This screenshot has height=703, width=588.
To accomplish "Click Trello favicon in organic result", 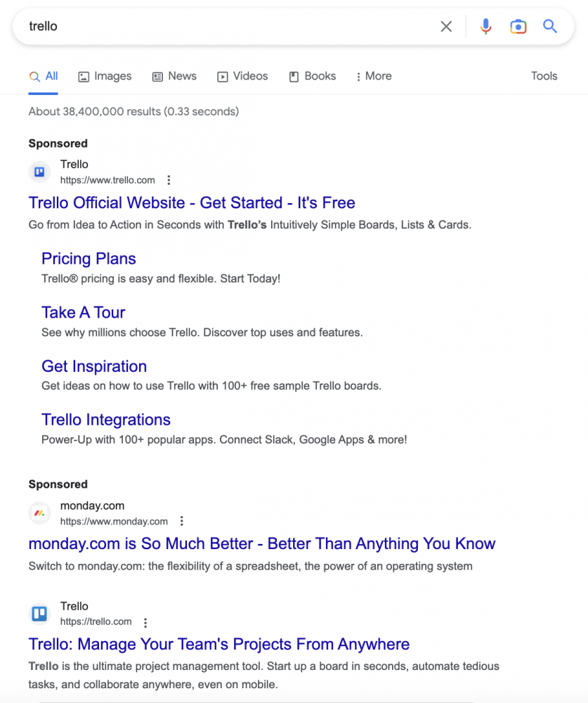I will 39,614.
